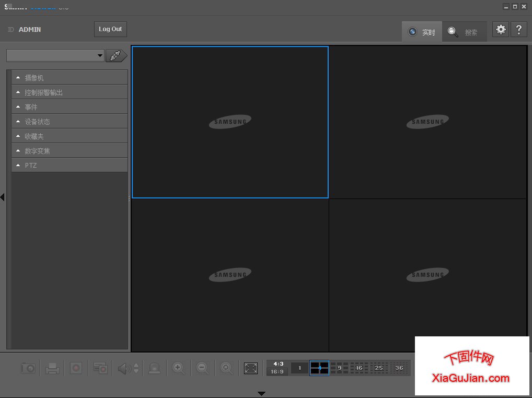
Task: Switch to the 16-split layout
Action: [x=359, y=368]
